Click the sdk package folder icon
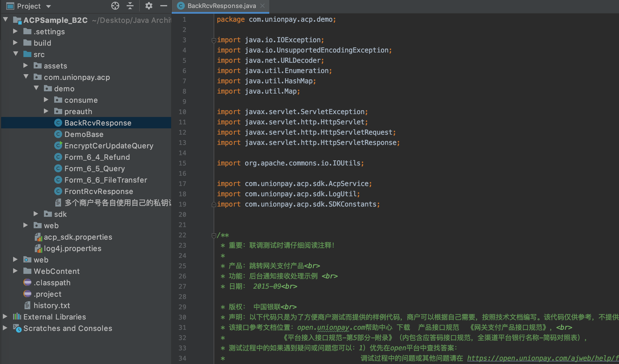 click(x=48, y=214)
